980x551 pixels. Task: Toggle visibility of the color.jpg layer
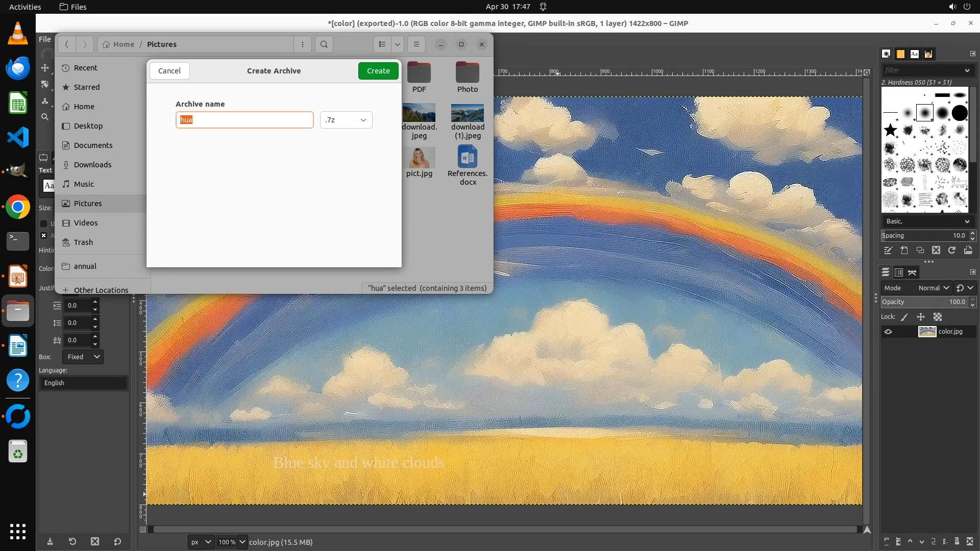[888, 332]
